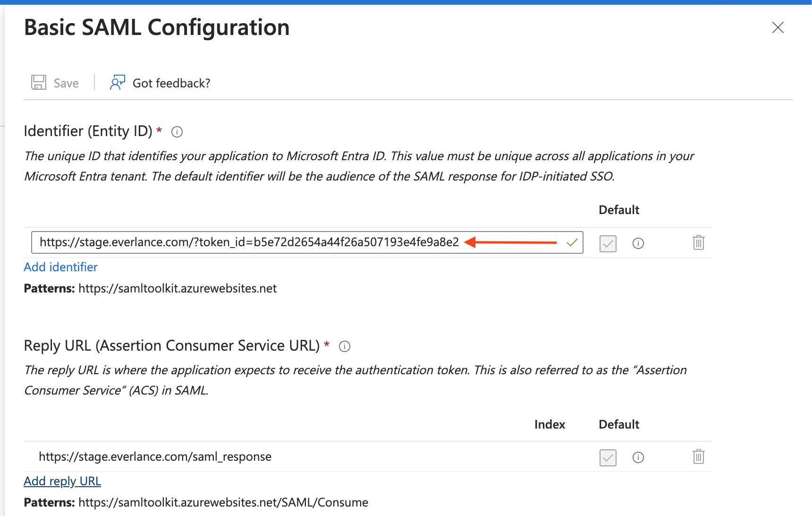Delete the identifier using its trash icon
812x516 pixels.
tap(698, 243)
